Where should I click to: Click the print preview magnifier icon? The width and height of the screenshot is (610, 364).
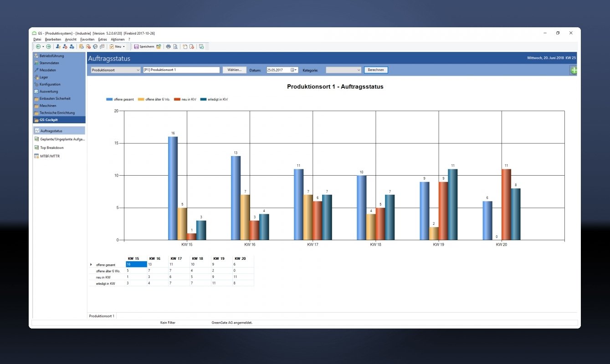175,46
